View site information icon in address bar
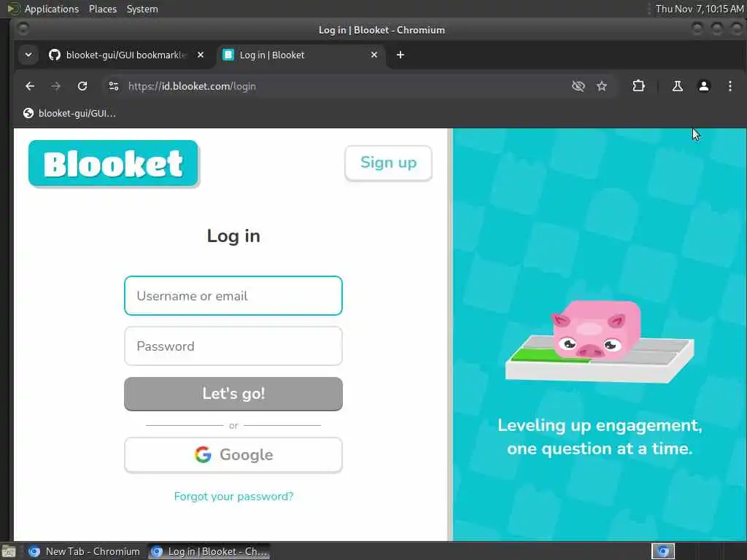The image size is (747, 560). click(113, 86)
